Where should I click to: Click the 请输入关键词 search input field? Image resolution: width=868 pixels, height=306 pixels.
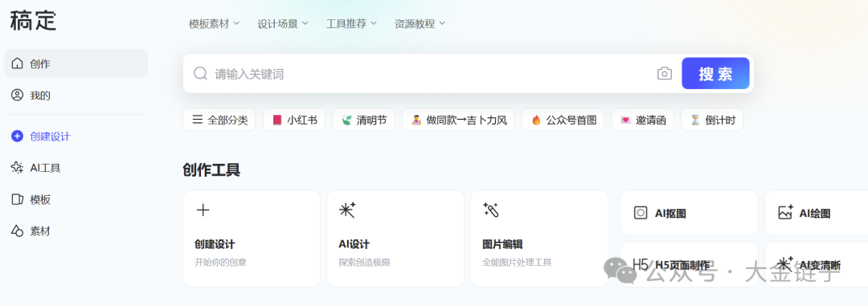(432, 74)
